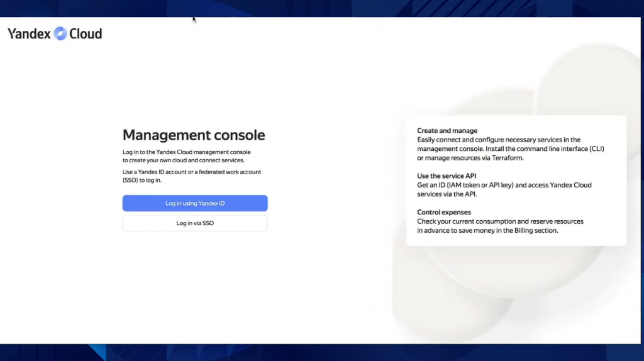Click the 'Create and manage' heading
644x361 pixels.
[447, 131]
